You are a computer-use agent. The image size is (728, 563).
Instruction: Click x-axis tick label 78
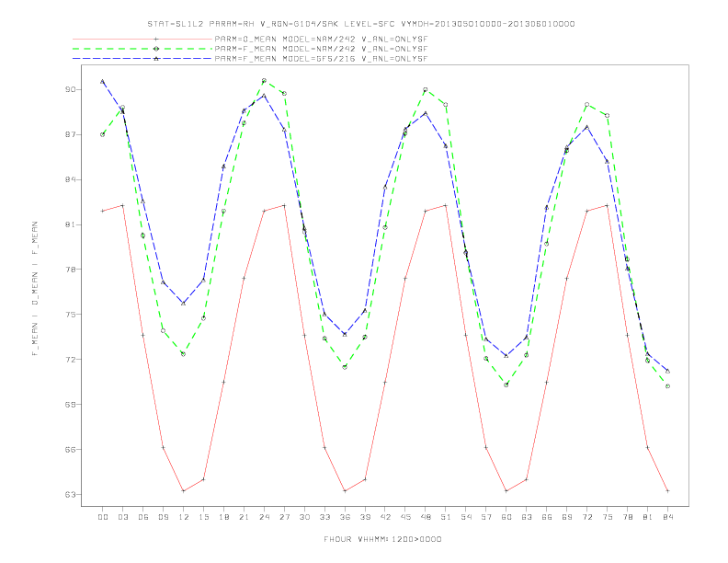coord(628,517)
